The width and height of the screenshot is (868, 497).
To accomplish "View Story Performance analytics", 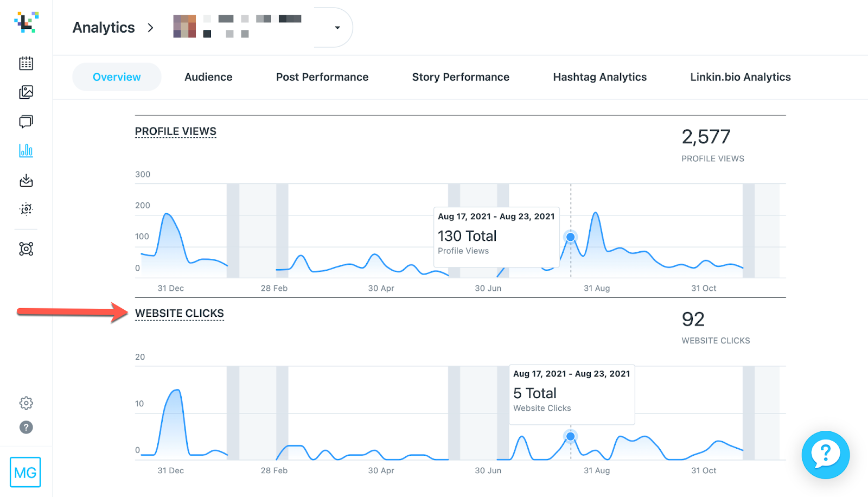I will [x=461, y=77].
